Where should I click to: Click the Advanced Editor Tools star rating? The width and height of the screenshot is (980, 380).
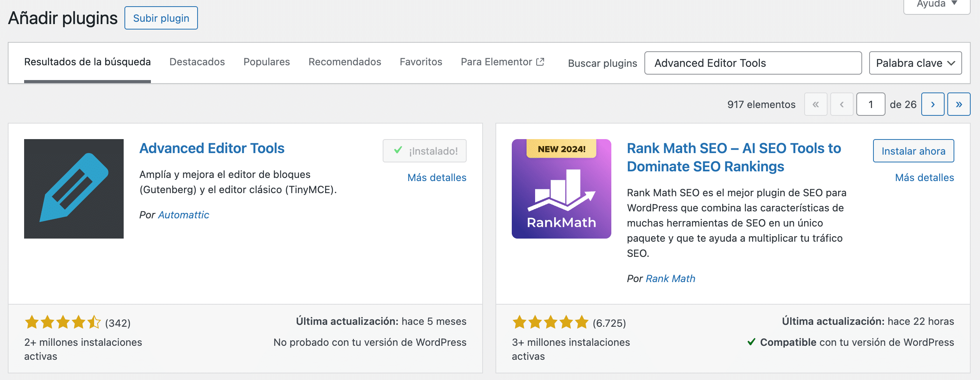coord(63,322)
